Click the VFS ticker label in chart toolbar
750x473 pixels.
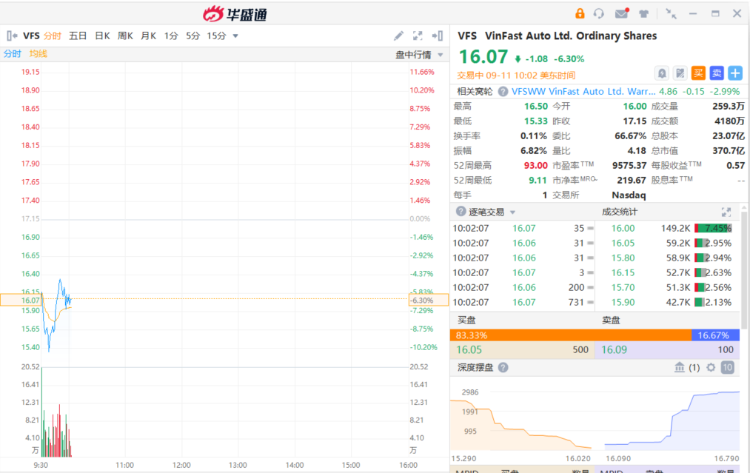[x=32, y=36]
